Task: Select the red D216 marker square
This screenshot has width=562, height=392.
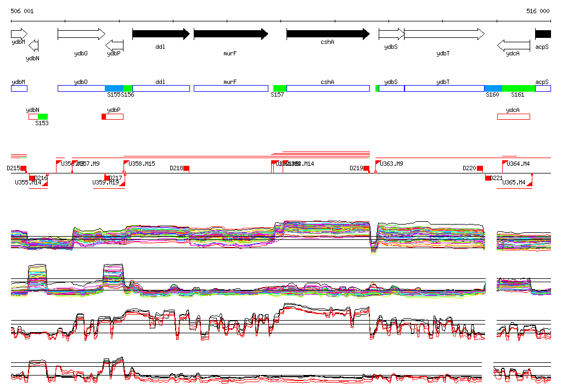Action: tap(32, 178)
